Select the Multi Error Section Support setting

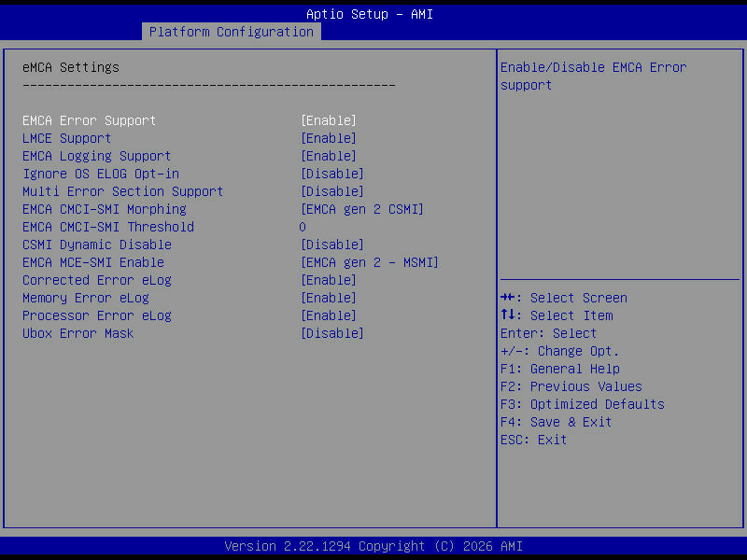[123, 191]
